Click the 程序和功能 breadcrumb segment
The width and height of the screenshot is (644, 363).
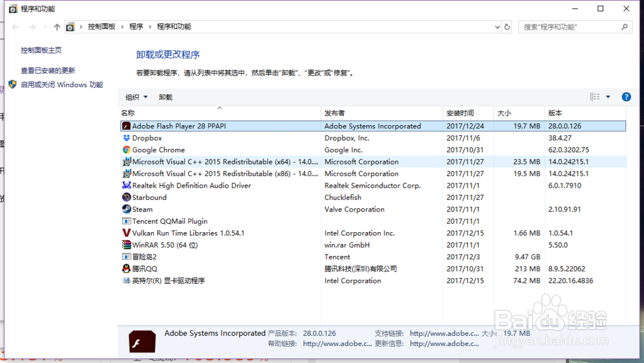click(174, 26)
